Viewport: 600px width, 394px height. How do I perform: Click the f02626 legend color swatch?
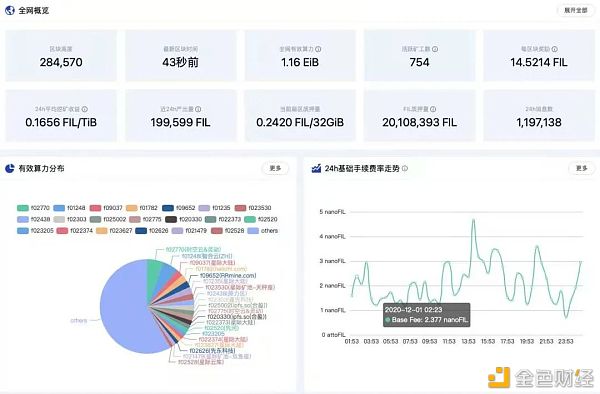(x=141, y=231)
